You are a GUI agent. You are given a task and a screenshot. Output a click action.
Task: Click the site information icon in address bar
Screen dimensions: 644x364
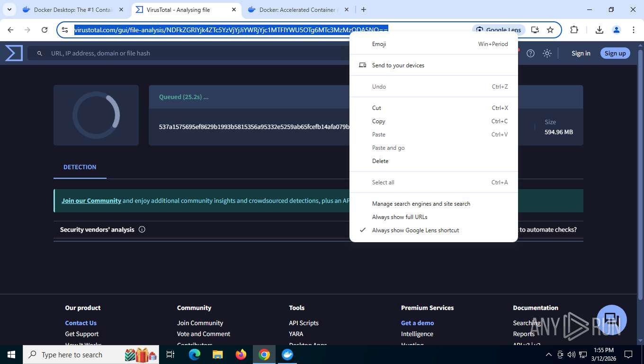[x=65, y=30]
